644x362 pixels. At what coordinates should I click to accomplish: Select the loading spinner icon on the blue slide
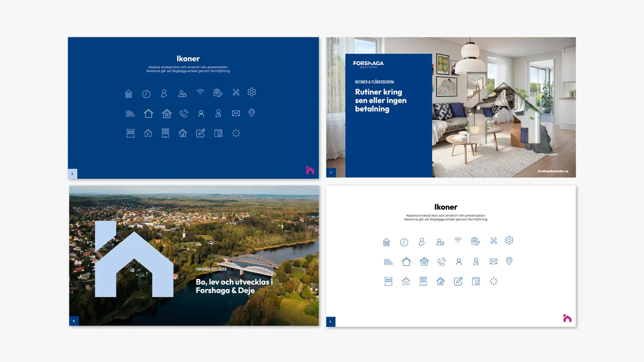[x=236, y=133]
